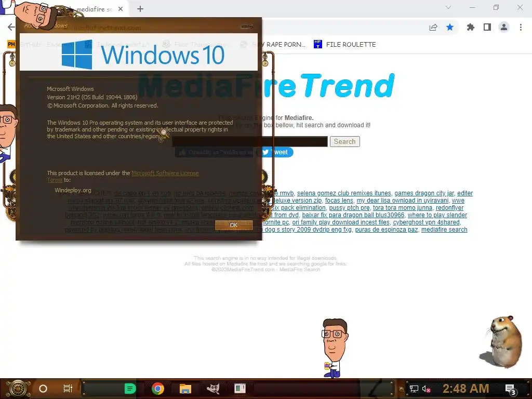
Task: Open the Chrome three-dot menu
Action: 521,27
